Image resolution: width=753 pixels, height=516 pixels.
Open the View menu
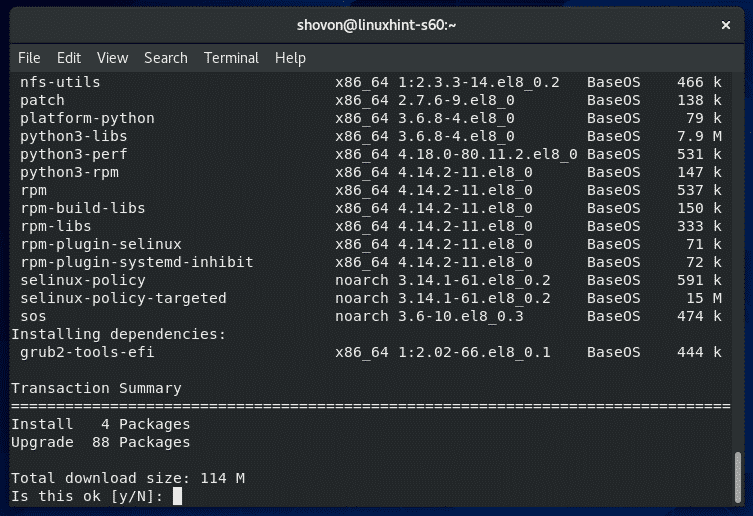pyautogui.click(x=113, y=58)
